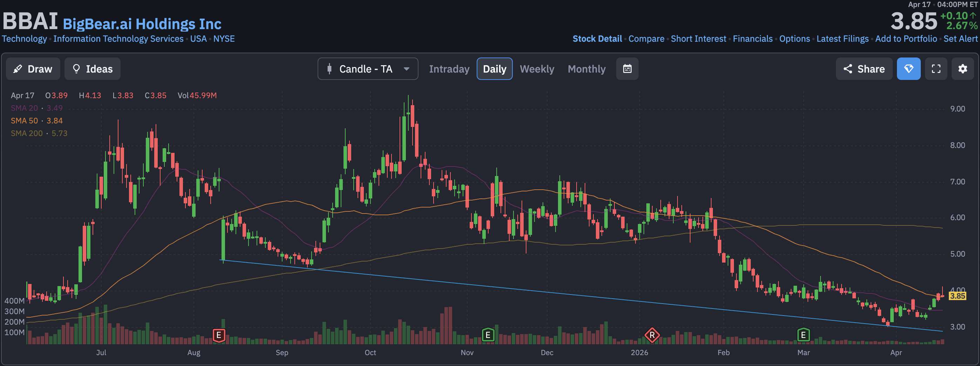Open the NYSE exchange link

(x=224, y=39)
